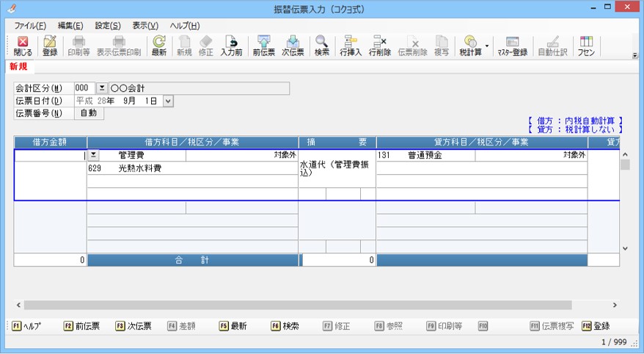Click the 借方金額 amount input cell
This screenshot has height=354, width=644.
[50, 156]
